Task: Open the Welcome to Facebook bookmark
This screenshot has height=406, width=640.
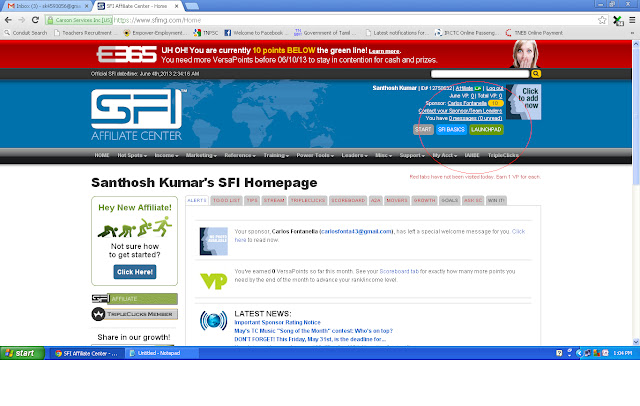Action: click(254, 33)
